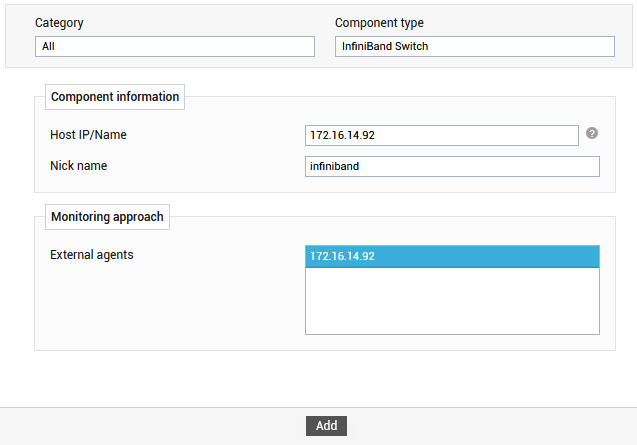Click blank white space under Monitoring approach panel
637x445 pixels.
(318, 379)
